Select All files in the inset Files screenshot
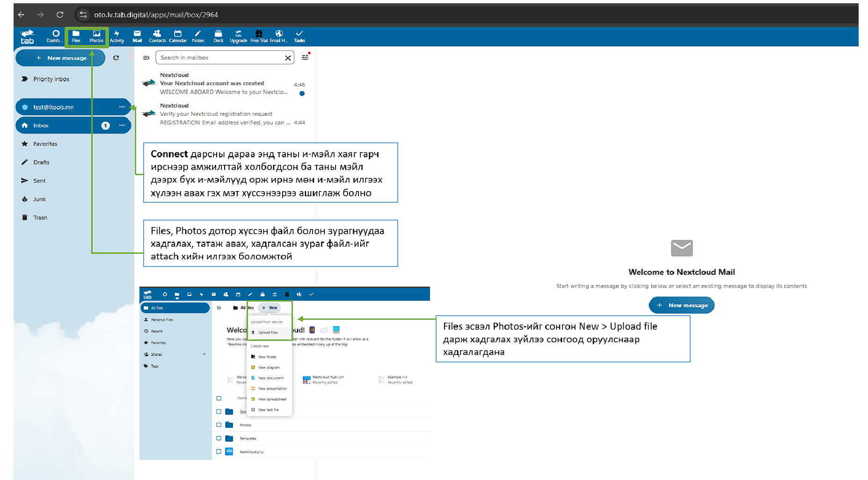Screen dimensions: 868x480 click(x=175, y=308)
